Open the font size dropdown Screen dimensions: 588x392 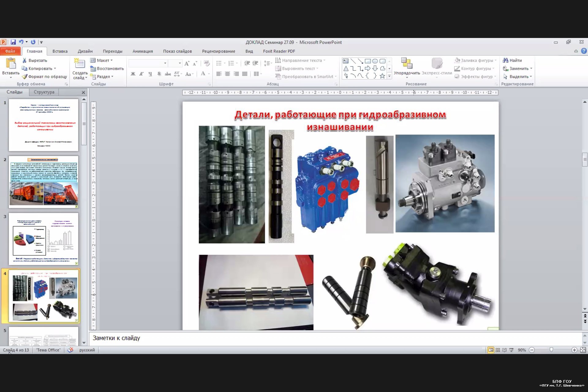click(180, 63)
